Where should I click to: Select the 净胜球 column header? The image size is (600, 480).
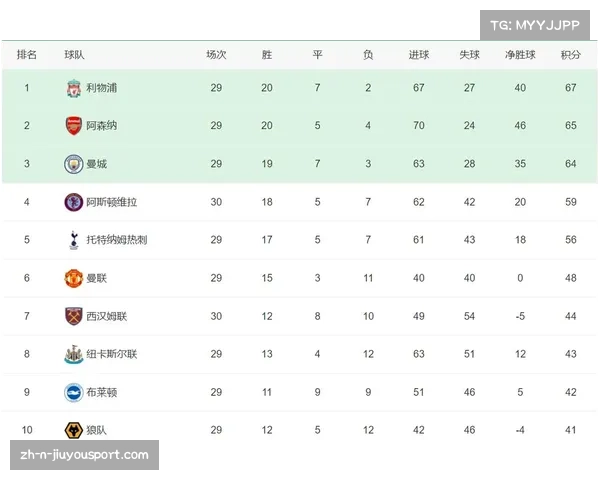(x=520, y=55)
